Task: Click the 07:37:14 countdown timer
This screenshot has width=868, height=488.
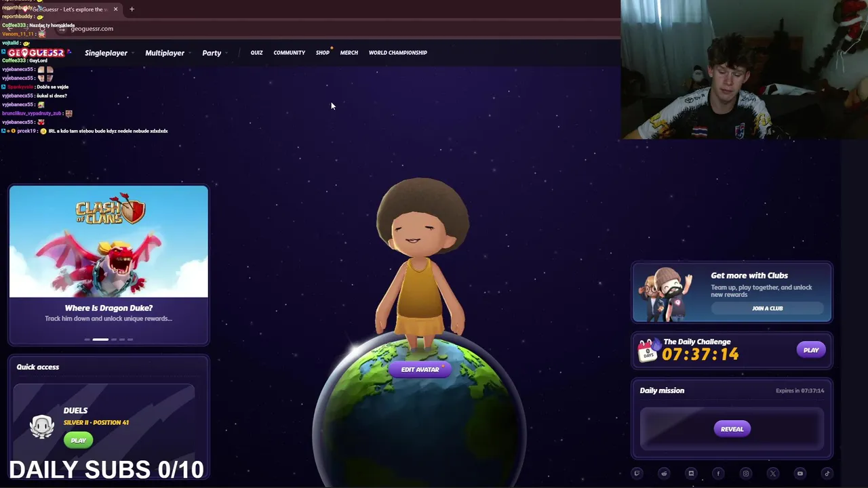Action: point(701,354)
